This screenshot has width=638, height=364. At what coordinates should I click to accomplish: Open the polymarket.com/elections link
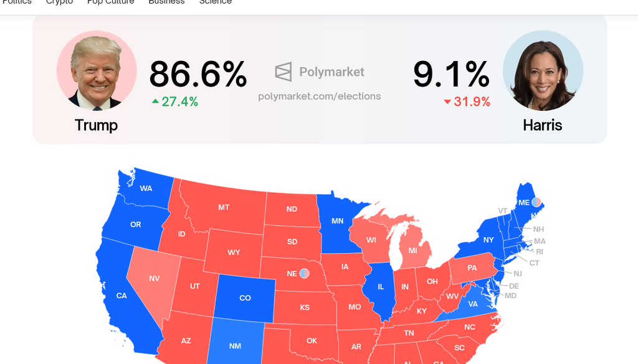tap(320, 96)
